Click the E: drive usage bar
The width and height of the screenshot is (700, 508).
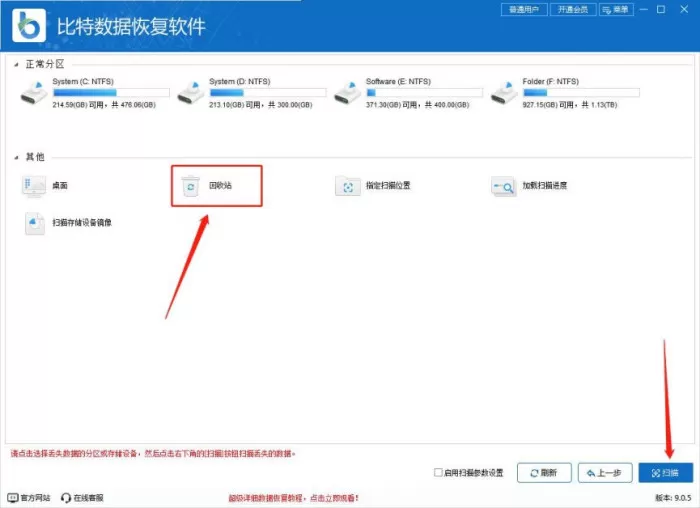425,93
